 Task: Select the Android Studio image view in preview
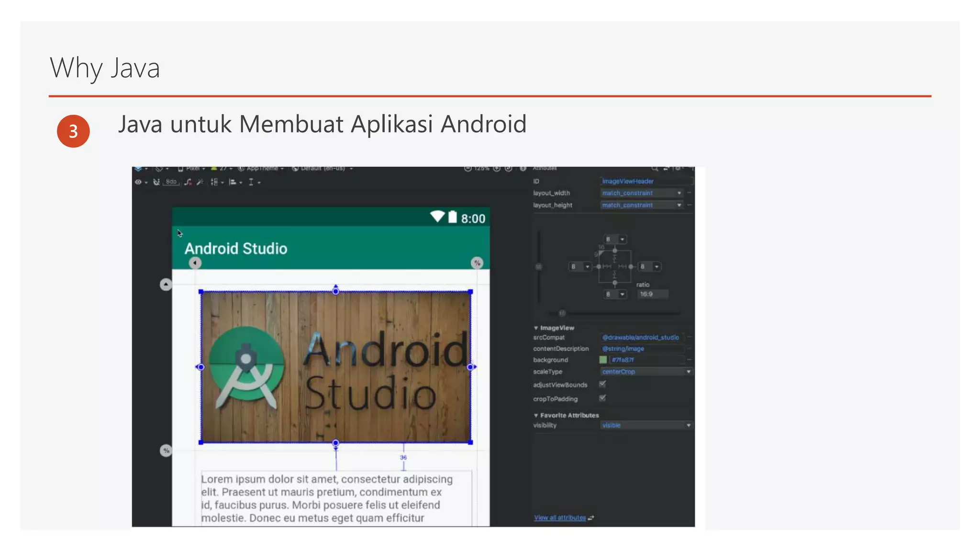(336, 367)
